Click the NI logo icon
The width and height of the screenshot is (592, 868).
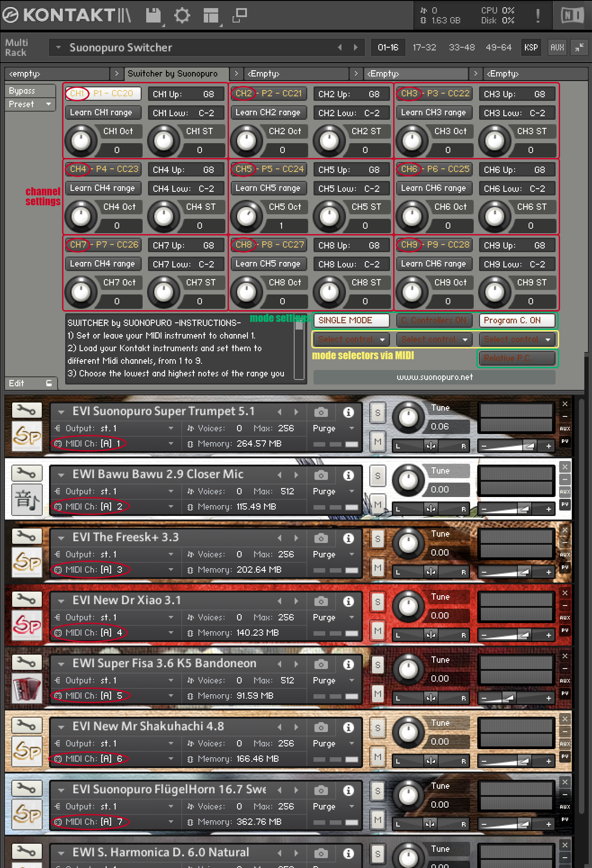pos(573,16)
